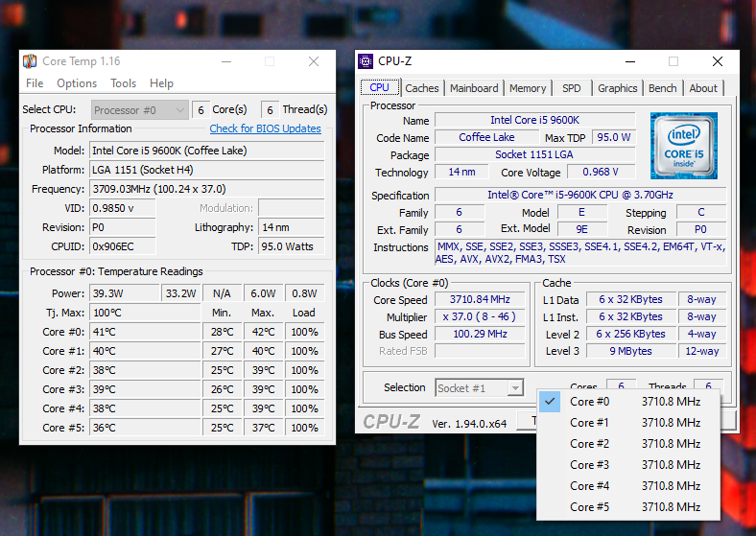This screenshot has height=536, width=756.
Task: Click the Core Temp Model field
Action: click(x=207, y=151)
